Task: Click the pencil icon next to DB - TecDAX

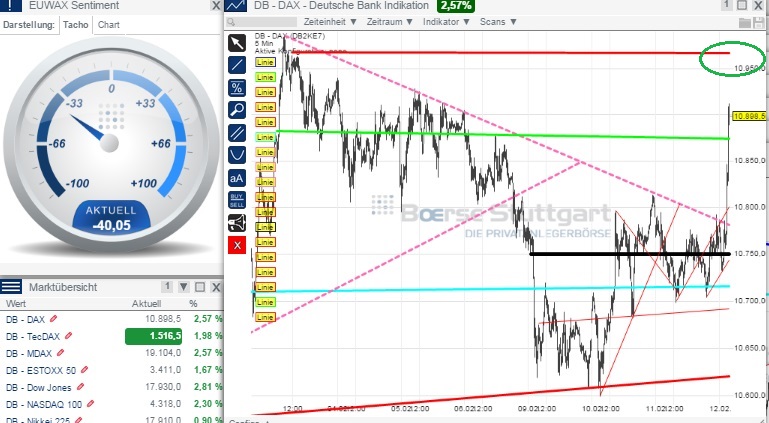Action: pos(69,336)
